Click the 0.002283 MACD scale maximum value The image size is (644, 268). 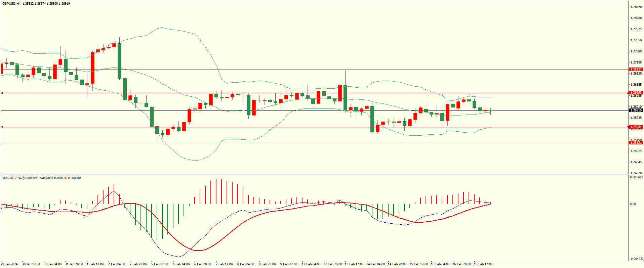[x=636, y=177]
